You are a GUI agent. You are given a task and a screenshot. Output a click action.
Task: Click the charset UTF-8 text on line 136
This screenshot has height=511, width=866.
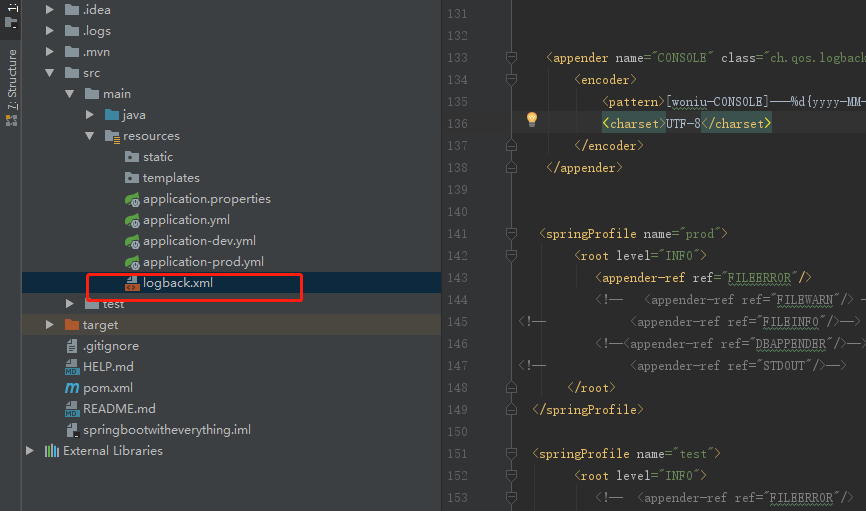[683, 124]
